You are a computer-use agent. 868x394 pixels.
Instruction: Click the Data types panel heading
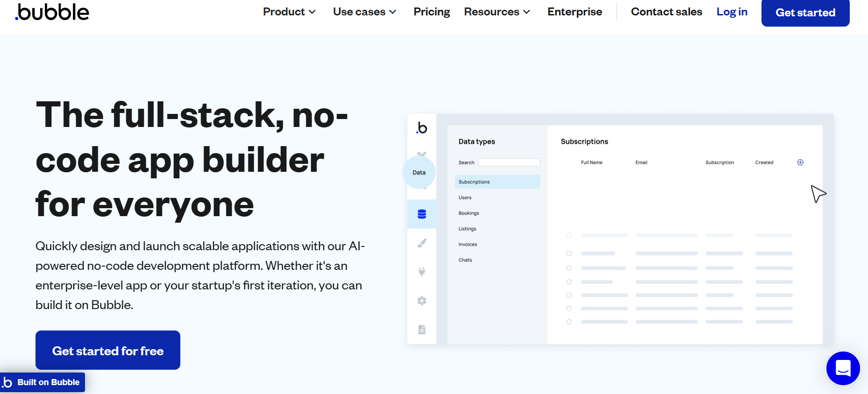(477, 141)
